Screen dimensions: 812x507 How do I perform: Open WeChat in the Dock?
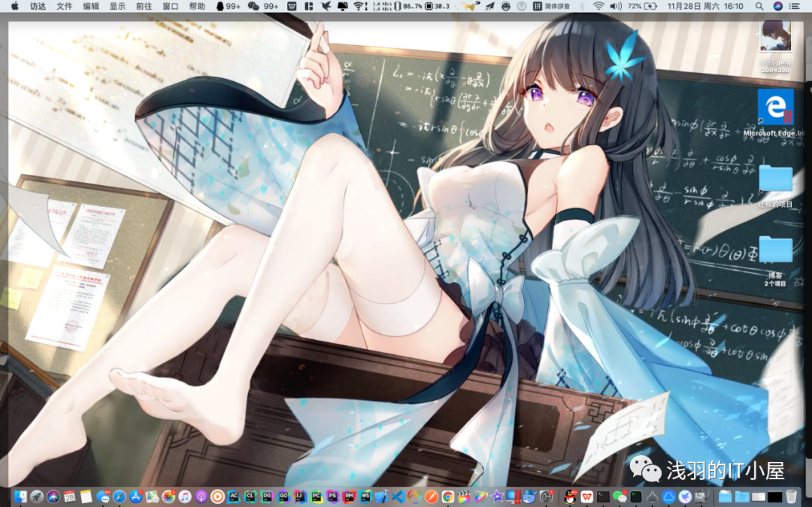coord(620,496)
